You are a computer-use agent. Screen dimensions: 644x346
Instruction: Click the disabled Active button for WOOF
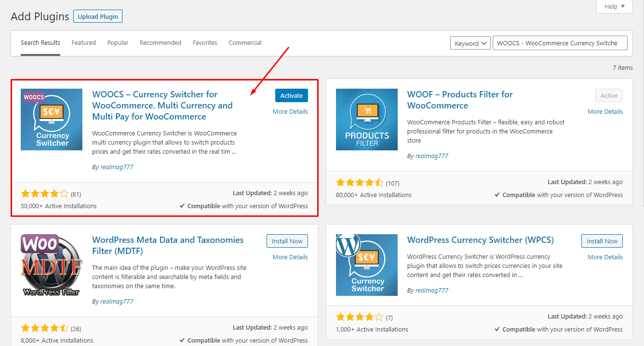(609, 95)
